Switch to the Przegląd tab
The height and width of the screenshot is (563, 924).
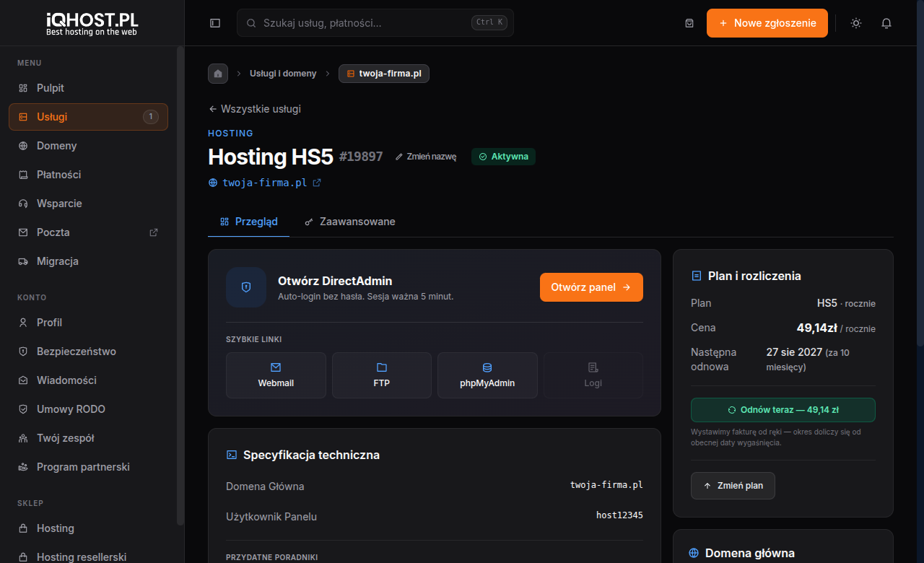click(248, 222)
